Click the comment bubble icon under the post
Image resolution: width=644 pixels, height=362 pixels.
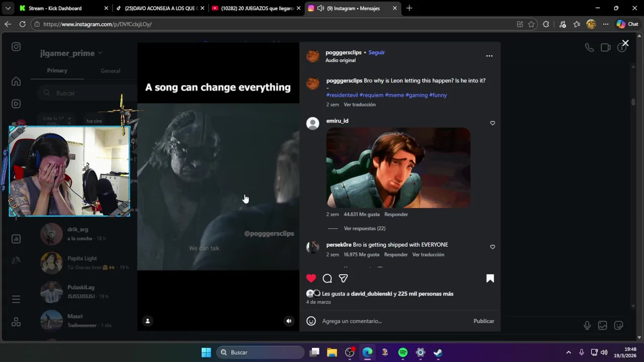327,278
